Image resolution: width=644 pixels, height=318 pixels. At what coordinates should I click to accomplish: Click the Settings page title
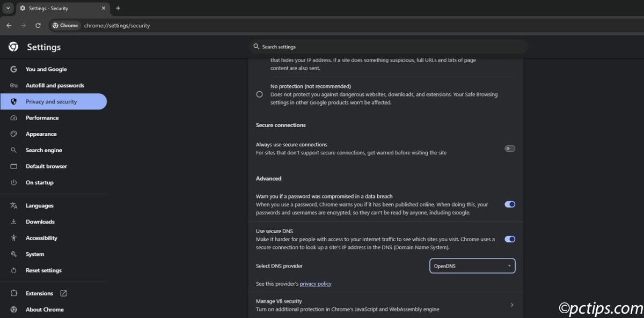pos(43,47)
